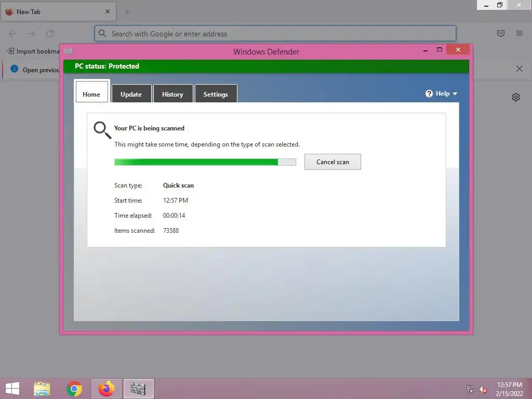Image resolution: width=532 pixels, height=399 pixels.
Task: Close the Windows Defender window
Action: coord(458,49)
